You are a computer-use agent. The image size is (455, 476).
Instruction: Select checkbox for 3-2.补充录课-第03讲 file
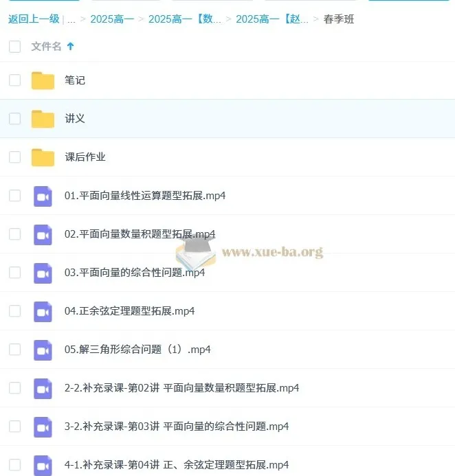15,427
